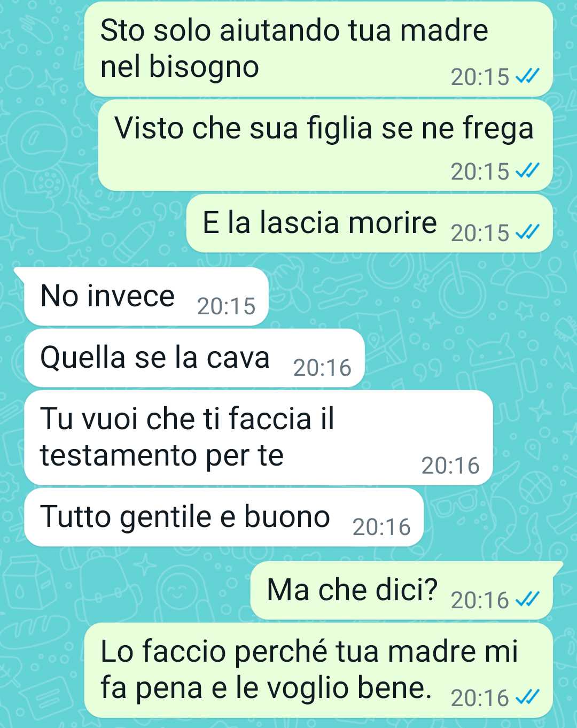Tap the 'Lo faccio perché tua madre' message bubble
This screenshot has height=728, width=577.
pyautogui.click(x=318, y=670)
